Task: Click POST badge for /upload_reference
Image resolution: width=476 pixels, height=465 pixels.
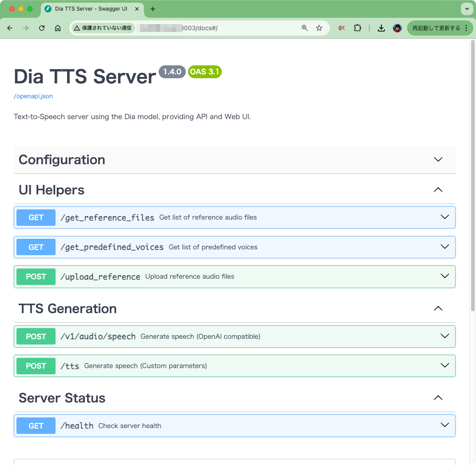Action: click(36, 277)
